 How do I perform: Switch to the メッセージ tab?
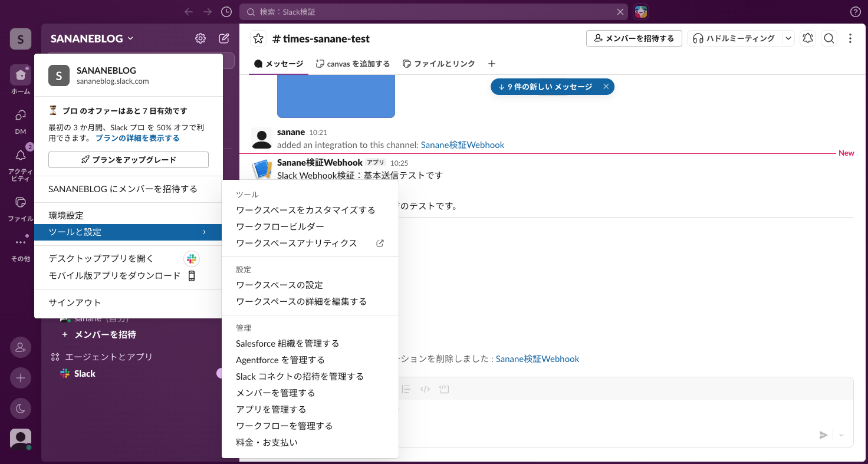279,64
